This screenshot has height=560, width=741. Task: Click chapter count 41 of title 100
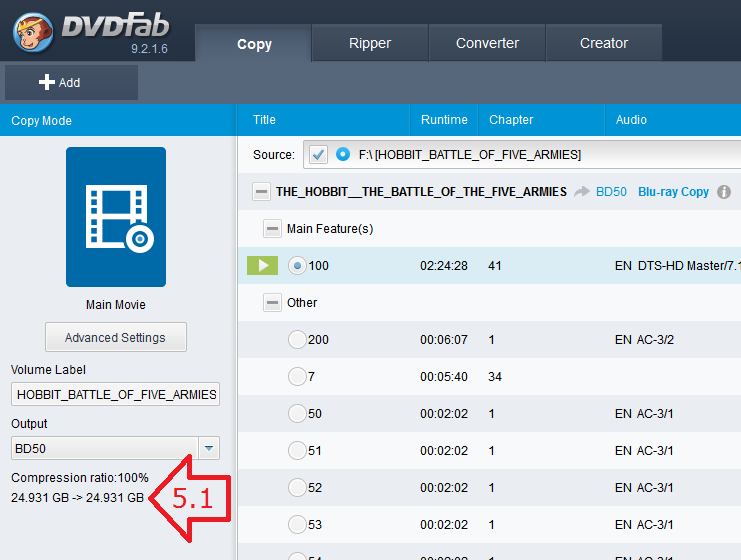tap(495, 266)
